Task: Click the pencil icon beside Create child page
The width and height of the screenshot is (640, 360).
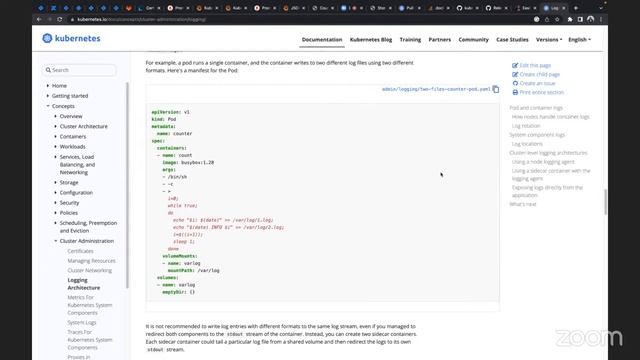Action: (515, 74)
